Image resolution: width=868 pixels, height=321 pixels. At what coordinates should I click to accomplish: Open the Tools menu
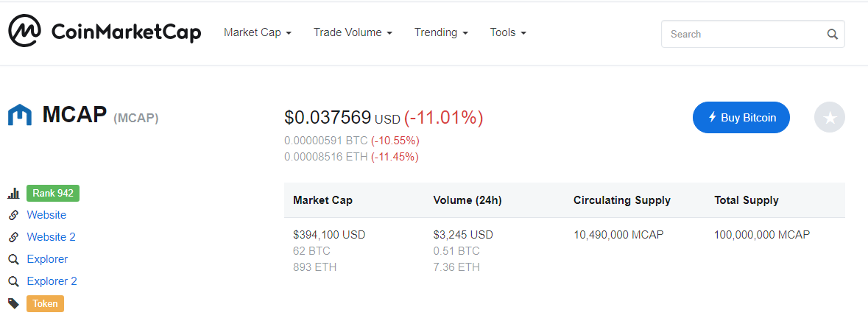tap(508, 32)
